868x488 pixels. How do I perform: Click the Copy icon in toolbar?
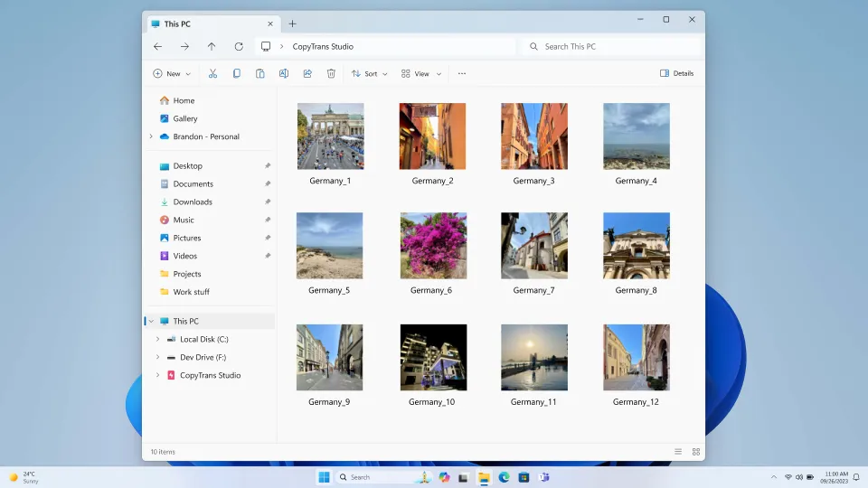pyautogui.click(x=236, y=73)
